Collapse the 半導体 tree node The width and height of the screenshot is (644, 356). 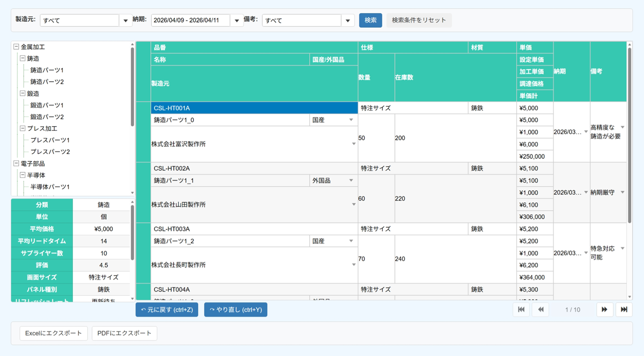coord(23,175)
